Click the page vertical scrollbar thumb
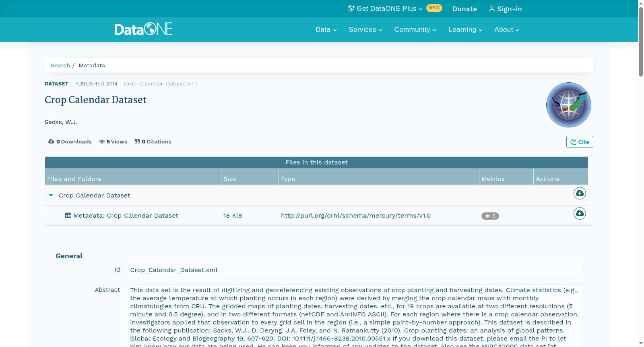The height and width of the screenshot is (347, 644). 641,42
